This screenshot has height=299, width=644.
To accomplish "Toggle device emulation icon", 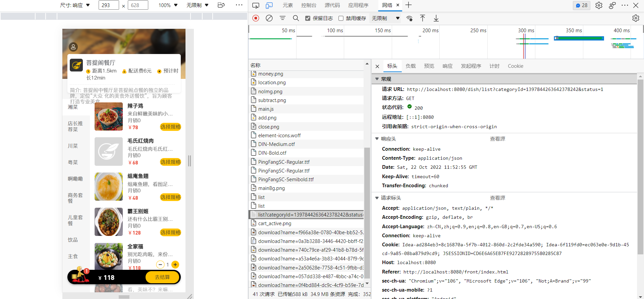I will click(x=269, y=5).
